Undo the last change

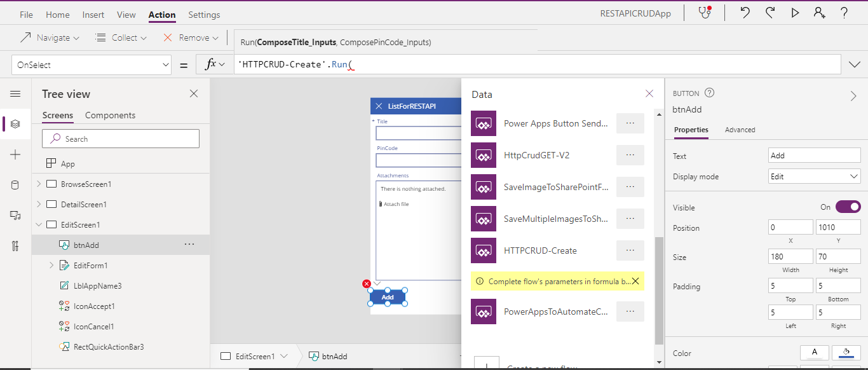point(744,13)
